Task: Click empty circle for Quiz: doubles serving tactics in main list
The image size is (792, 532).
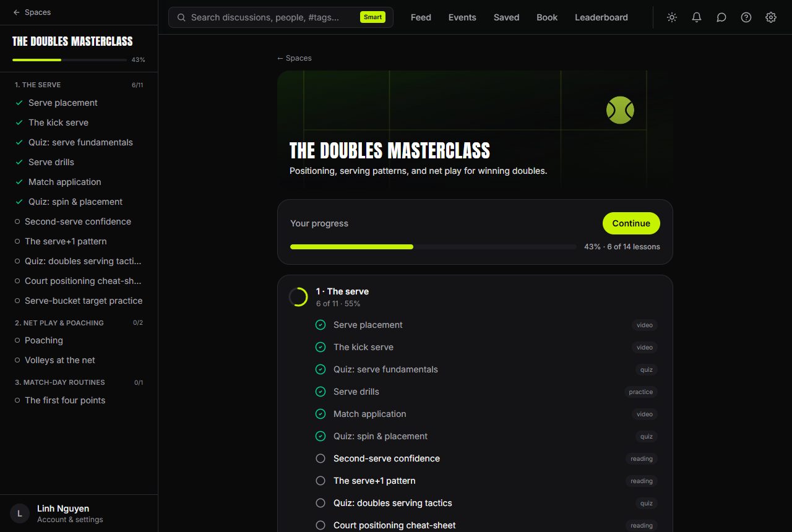Action: pos(321,503)
